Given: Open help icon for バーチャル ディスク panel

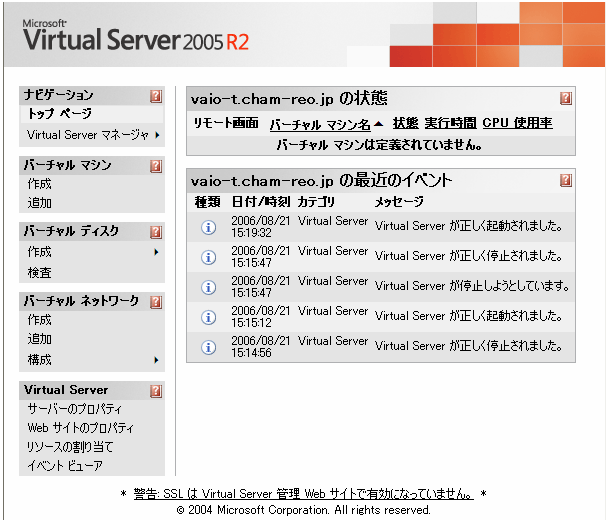Looking at the screenshot, I should pyautogui.click(x=156, y=232).
